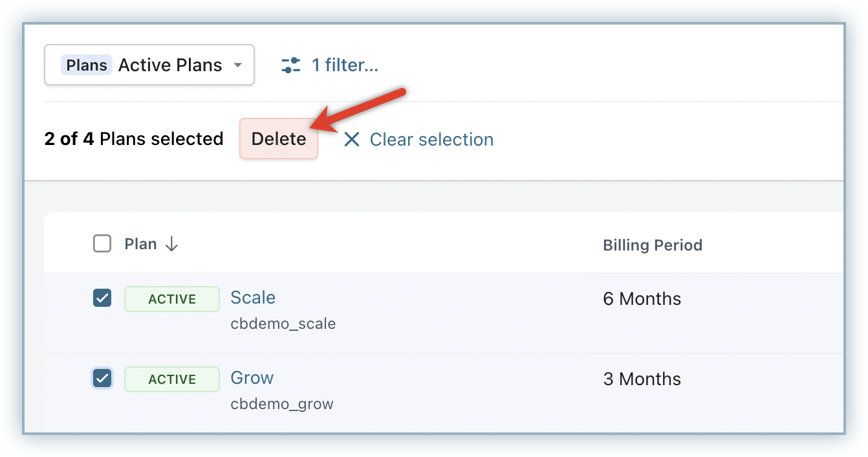This screenshot has width=868, height=457.
Task: Click the dropdown caret next to Active Plans
Action: tap(237, 65)
